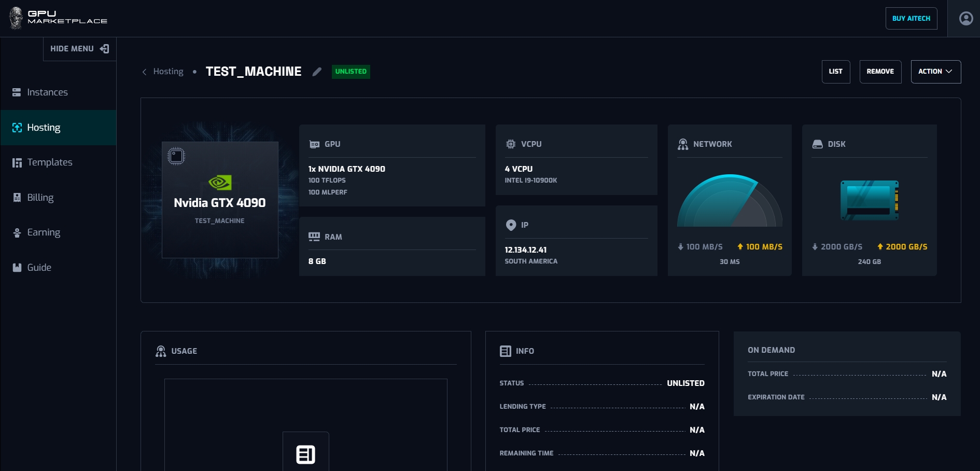Click the List button
Image resolution: width=980 pixels, height=471 pixels.
(835, 72)
